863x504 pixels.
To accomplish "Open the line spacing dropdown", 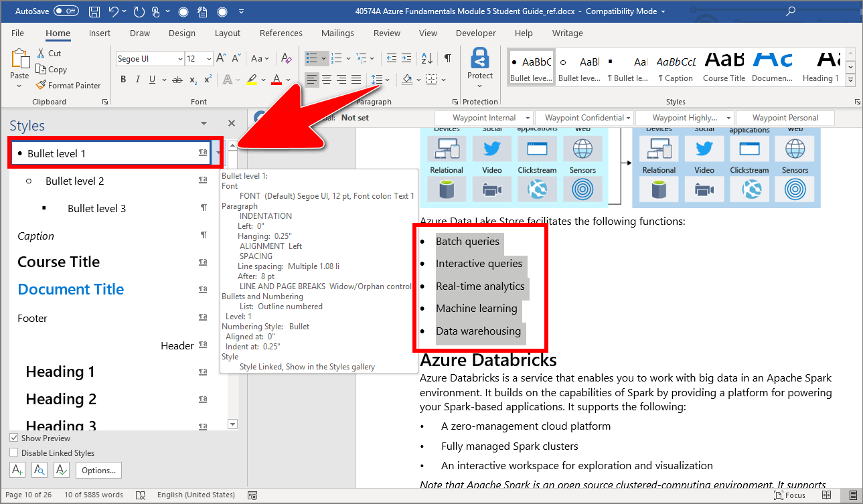I will [x=380, y=80].
